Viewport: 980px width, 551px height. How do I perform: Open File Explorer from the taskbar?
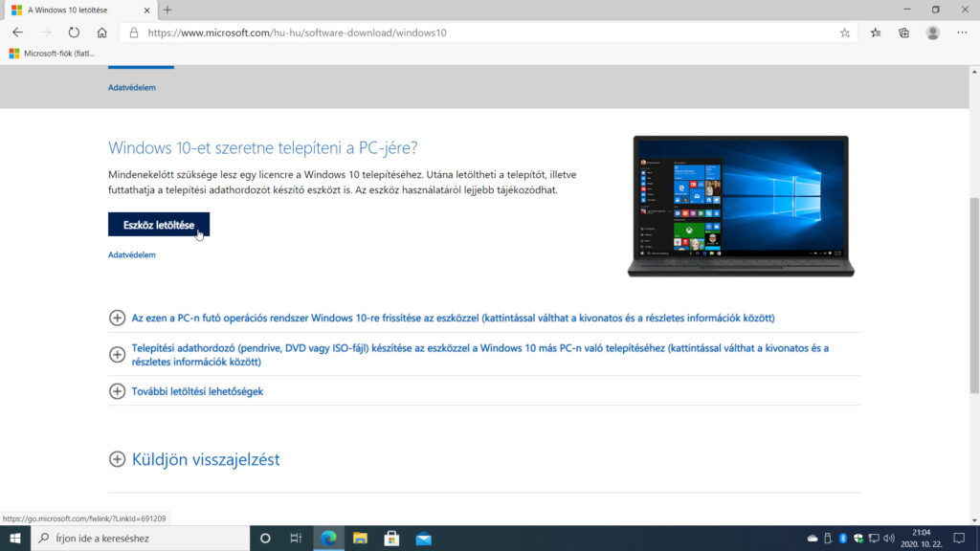click(x=360, y=538)
